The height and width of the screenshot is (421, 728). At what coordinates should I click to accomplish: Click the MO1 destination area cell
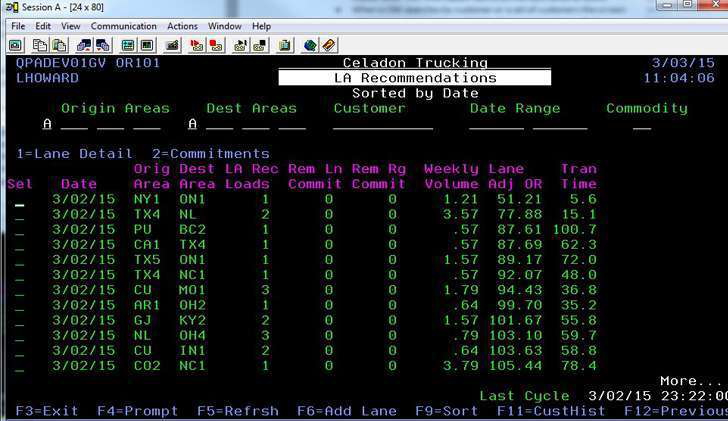pos(192,290)
